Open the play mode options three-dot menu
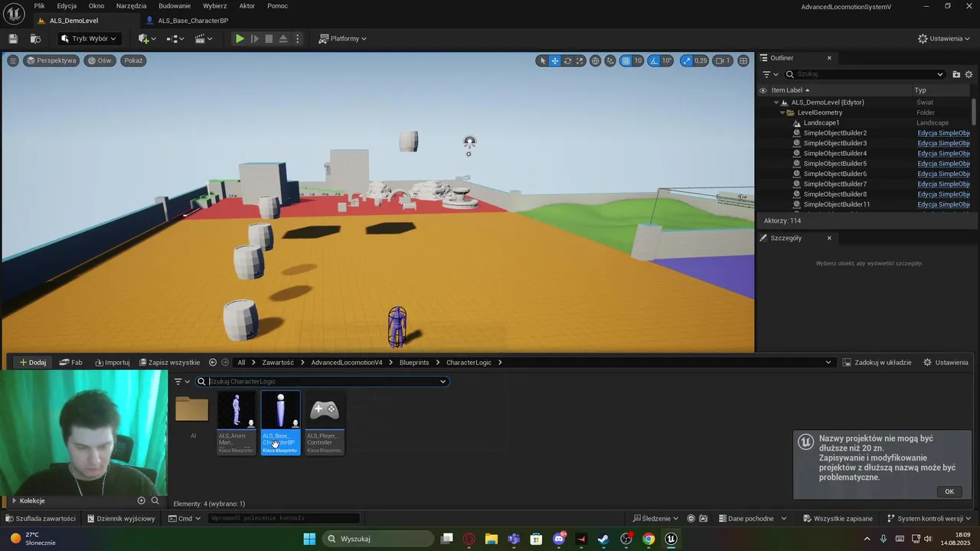Screen dimensions: 980x551 pos(298,38)
